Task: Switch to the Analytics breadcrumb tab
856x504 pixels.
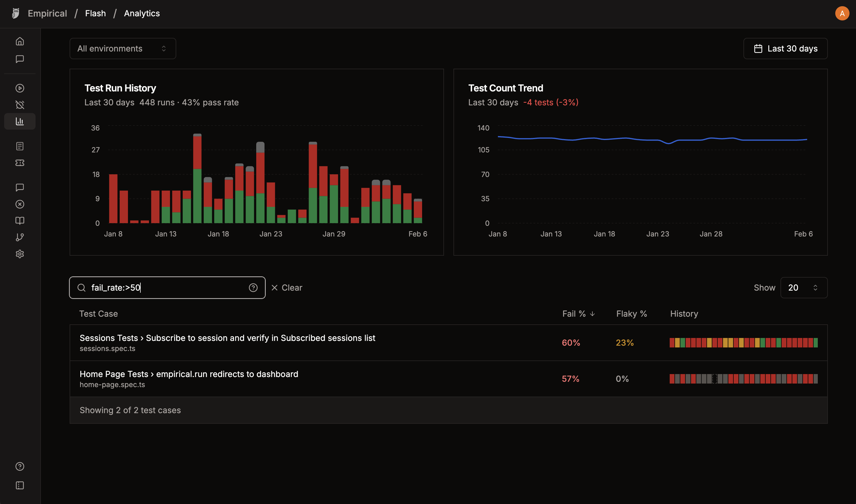Action: pos(142,13)
